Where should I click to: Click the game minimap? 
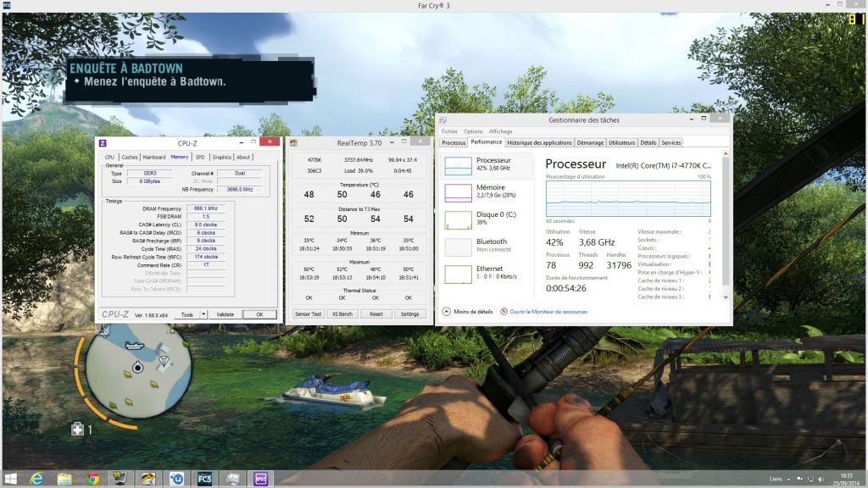click(138, 369)
